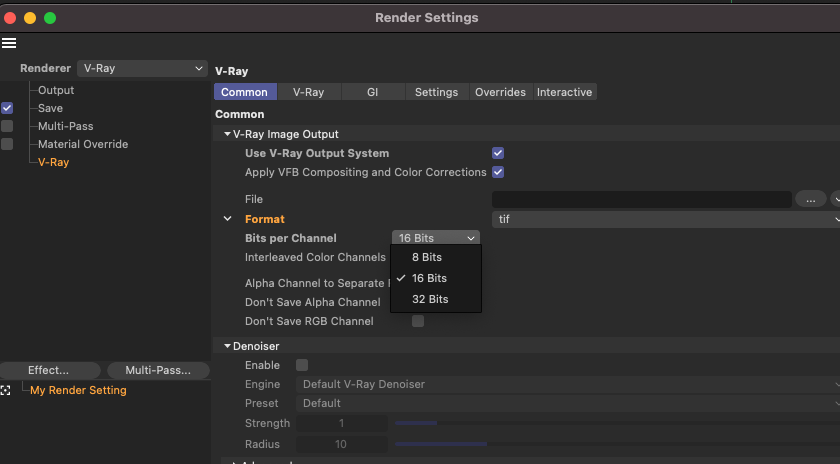Expand the Format chevron

[x=227, y=219]
